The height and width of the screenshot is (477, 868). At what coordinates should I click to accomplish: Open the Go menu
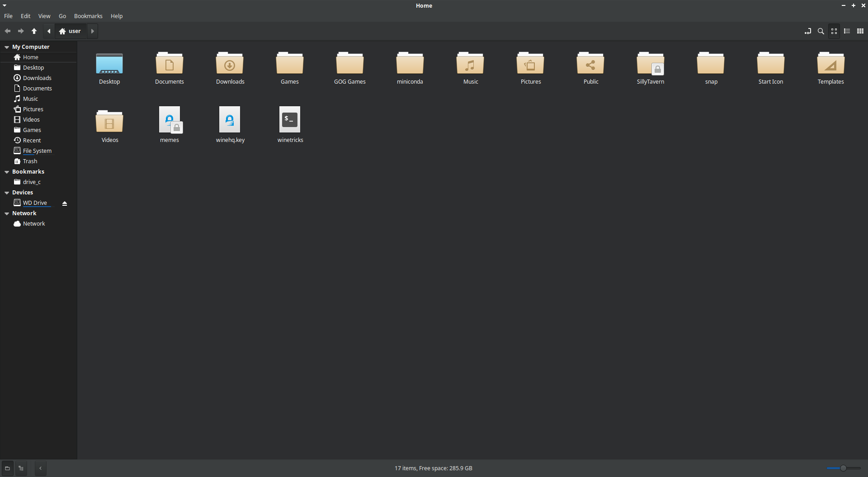(62, 16)
